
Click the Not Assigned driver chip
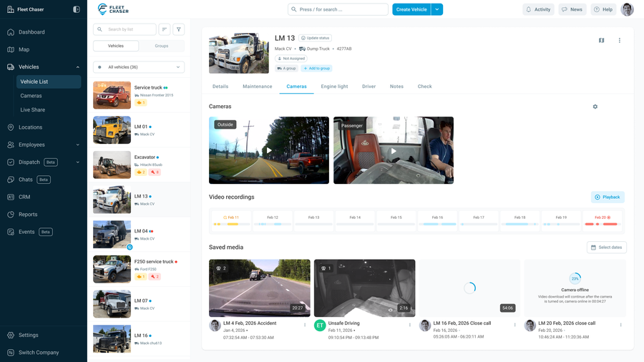point(291,58)
